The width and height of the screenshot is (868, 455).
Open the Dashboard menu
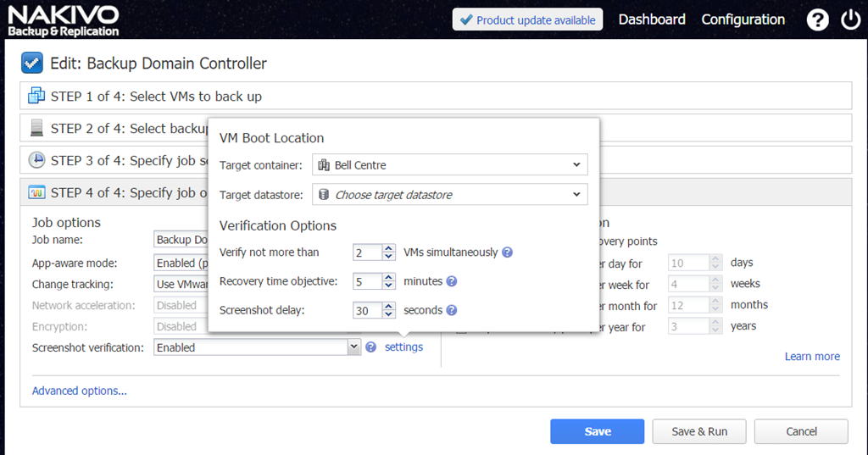(x=652, y=19)
